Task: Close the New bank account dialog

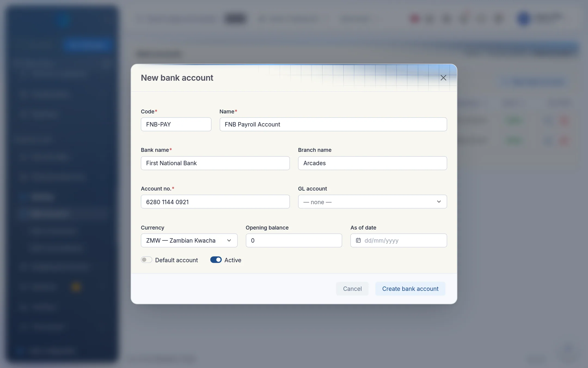Action: pos(443,78)
